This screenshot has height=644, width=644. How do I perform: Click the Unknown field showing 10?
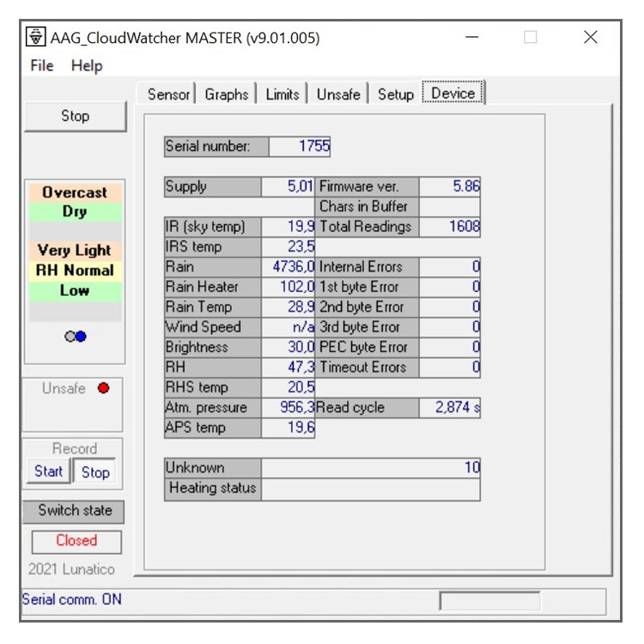[x=370, y=468]
